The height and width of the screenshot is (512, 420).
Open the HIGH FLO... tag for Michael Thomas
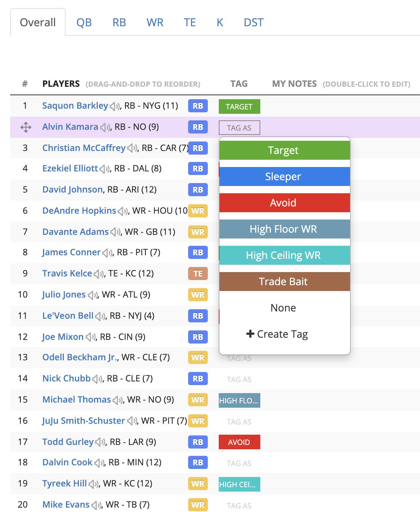point(240,400)
